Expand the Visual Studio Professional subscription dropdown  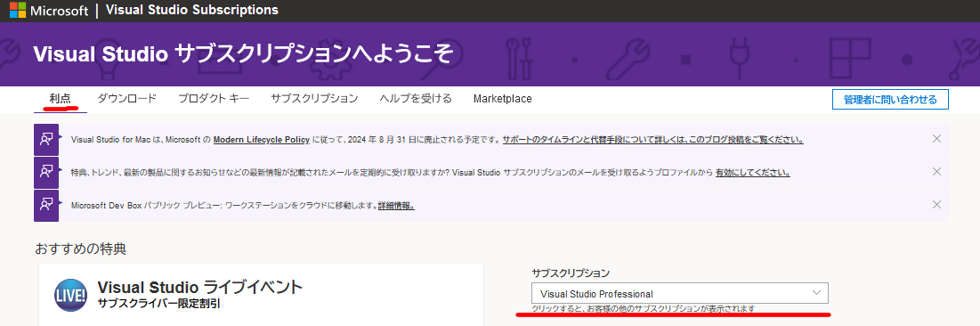tap(680, 293)
